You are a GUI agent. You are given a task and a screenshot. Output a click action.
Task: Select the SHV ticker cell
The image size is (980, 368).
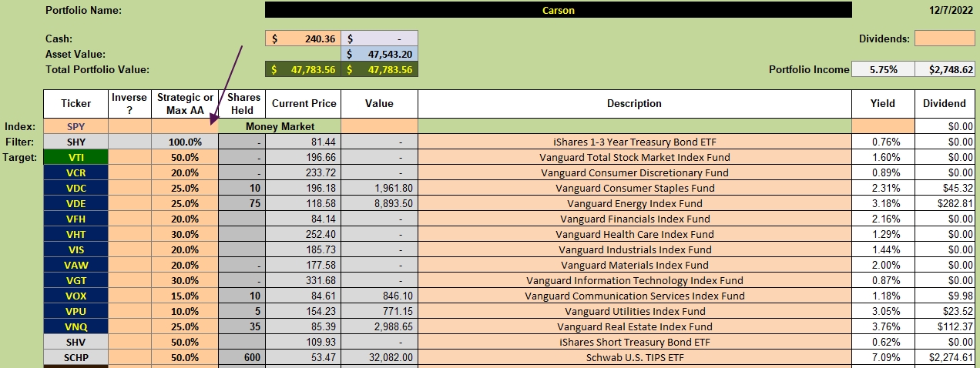[76, 342]
